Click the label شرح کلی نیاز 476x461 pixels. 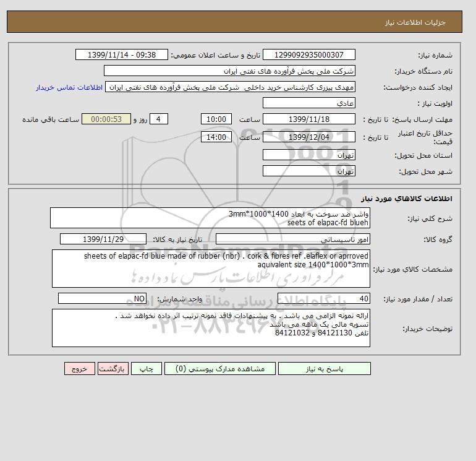(x=430, y=218)
